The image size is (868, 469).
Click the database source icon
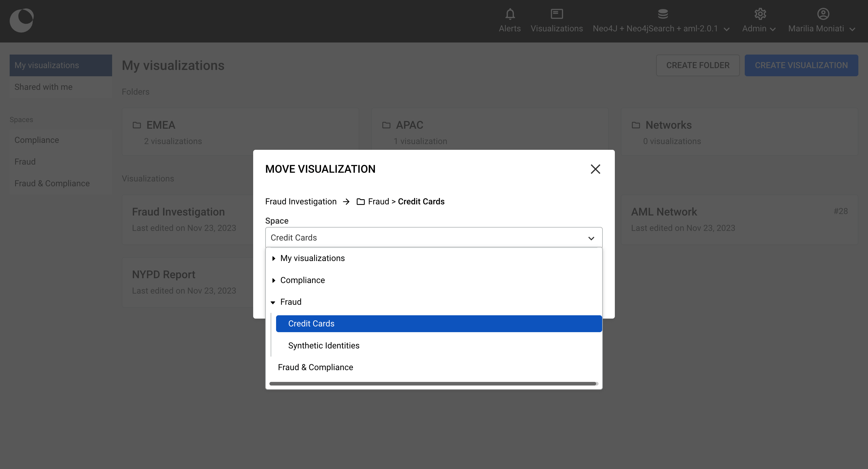[x=662, y=14]
